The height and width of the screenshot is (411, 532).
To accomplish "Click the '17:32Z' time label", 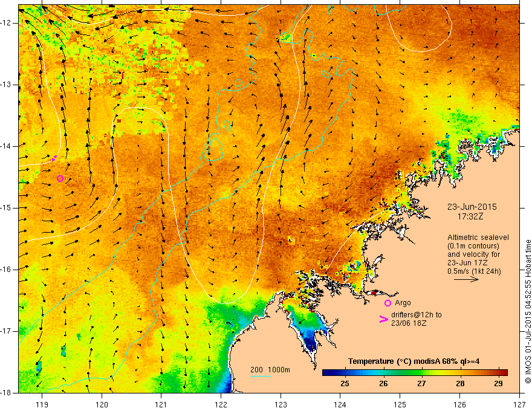I will click(x=470, y=216).
